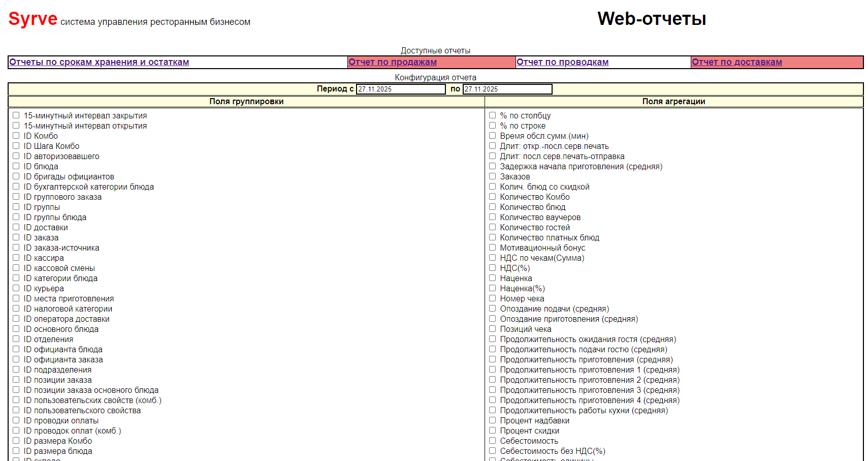Check the 'Себестоимость' checkbox
The image size is (868, 461).
(x=492, y=441)
